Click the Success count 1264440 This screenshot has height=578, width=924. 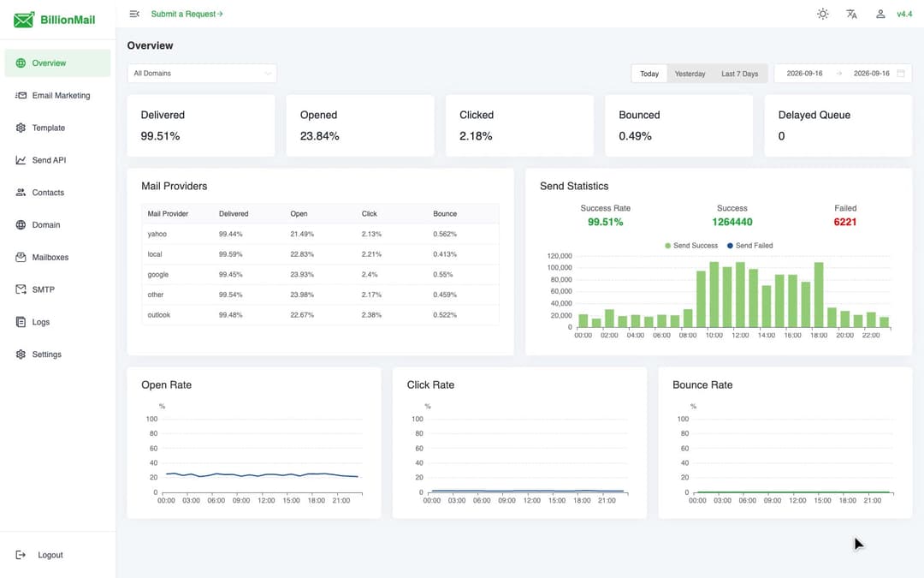tap(731, 222)
